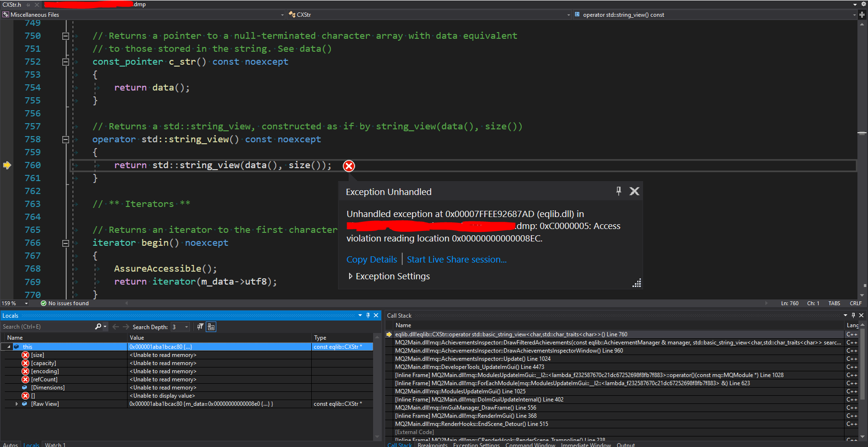Click the next execution point arrow in the margin
Screen dimensions: 868x447
coord(7,165)
